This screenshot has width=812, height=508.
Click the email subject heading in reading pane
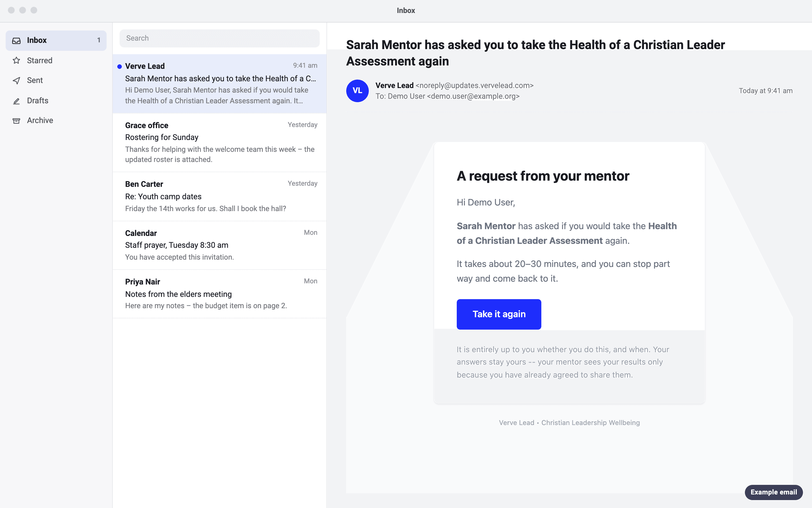(x=535, y=53)
